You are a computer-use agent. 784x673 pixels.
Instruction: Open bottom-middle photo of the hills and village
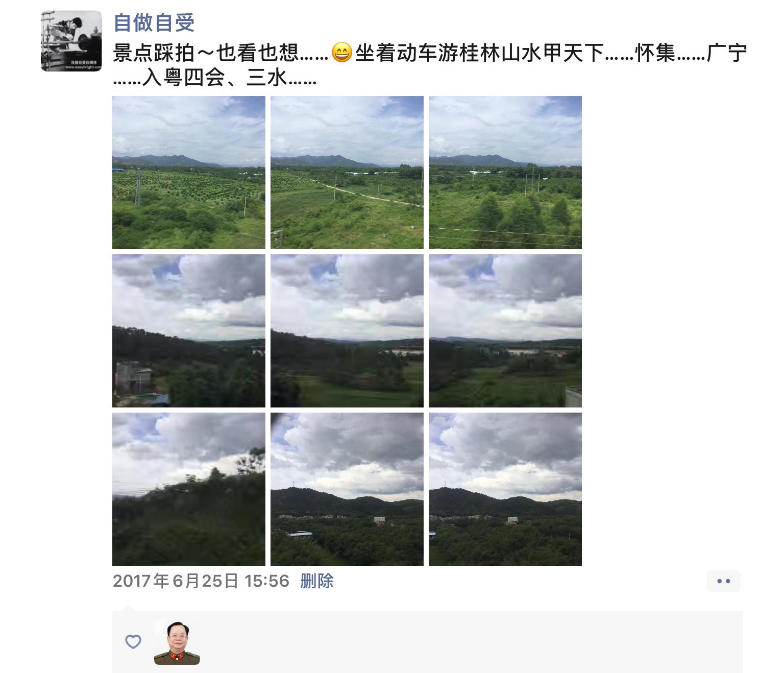(347, 489)
